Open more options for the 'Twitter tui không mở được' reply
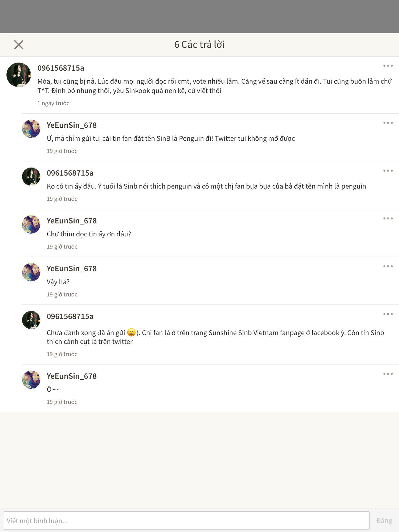 click(388, 123)
